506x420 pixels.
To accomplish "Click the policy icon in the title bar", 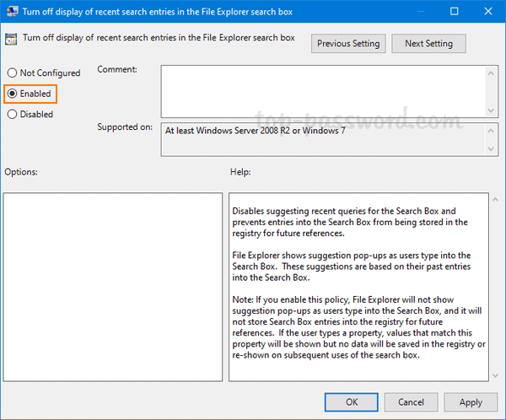I will pos(11,12).
